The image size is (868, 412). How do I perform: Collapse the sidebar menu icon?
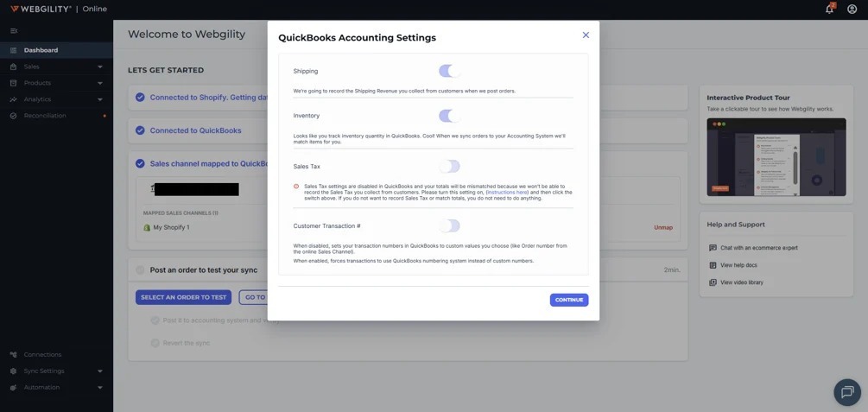coord(14,30)
